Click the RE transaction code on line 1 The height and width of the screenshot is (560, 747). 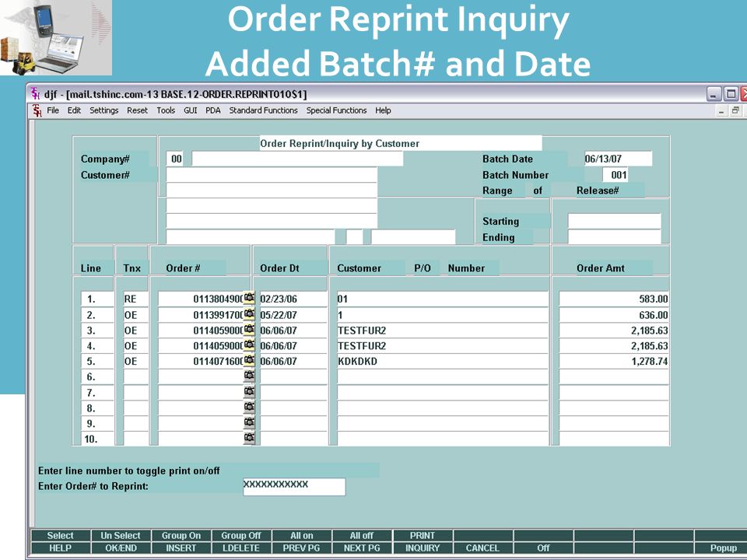(135, 299)
